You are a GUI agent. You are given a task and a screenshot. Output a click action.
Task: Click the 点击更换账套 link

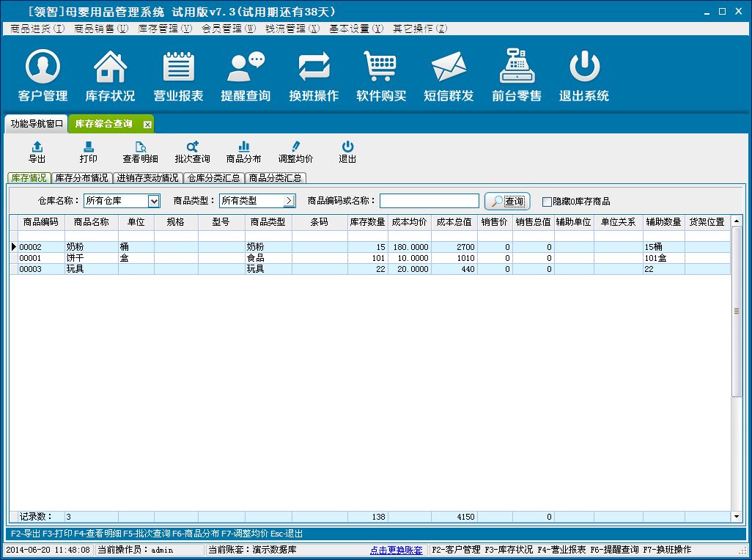(x=396, y=550)
